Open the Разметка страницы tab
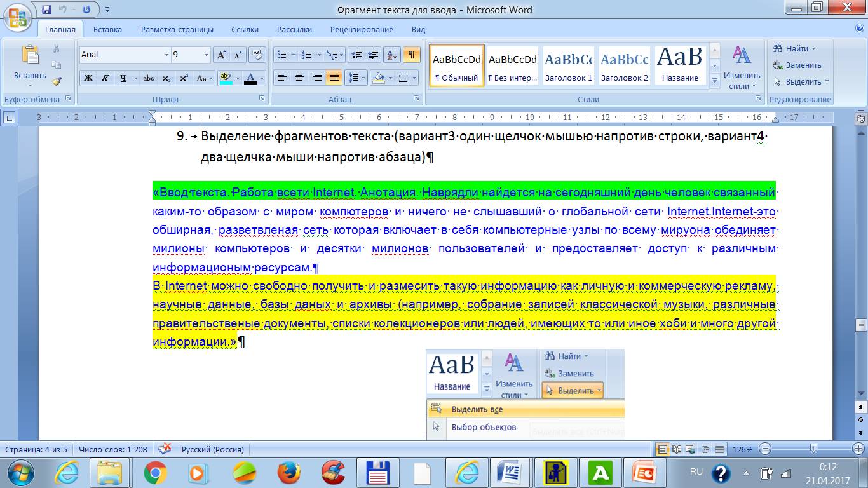Screen dimensions: 868x488 (177, 29)
